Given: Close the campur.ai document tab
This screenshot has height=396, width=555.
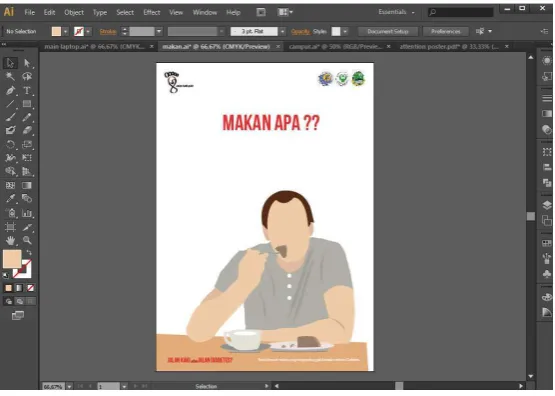Looking at the screenshot, I should click(x=388, y=46).
